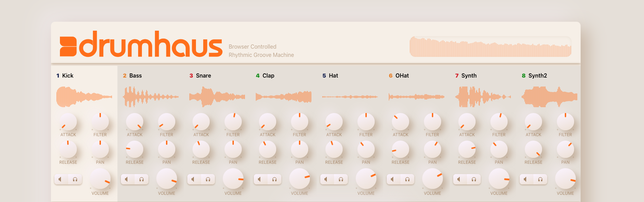Mute the Bass track speaker icon
This screenshot has width=644, height=202.
(127, 179)
